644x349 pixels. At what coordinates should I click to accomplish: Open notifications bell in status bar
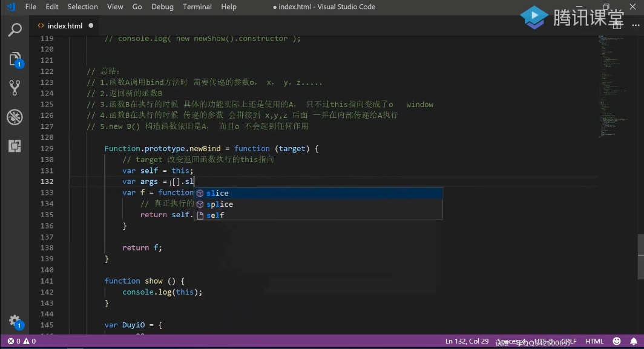coord(633,342)
